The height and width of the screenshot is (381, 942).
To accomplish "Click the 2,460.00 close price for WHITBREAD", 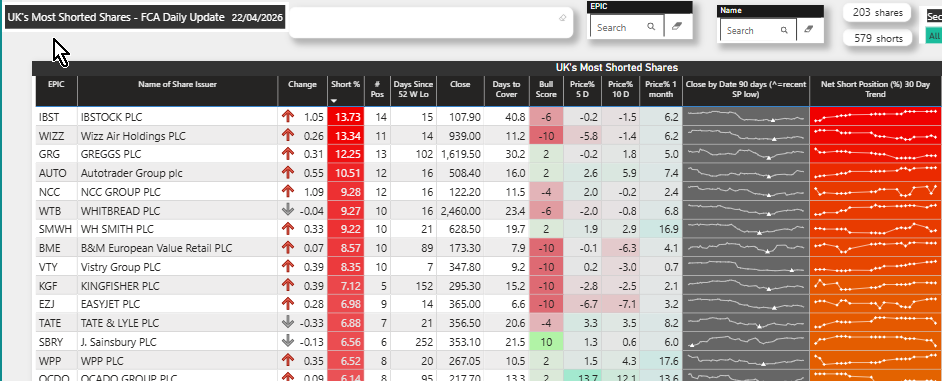I will (x=460, y=211).
